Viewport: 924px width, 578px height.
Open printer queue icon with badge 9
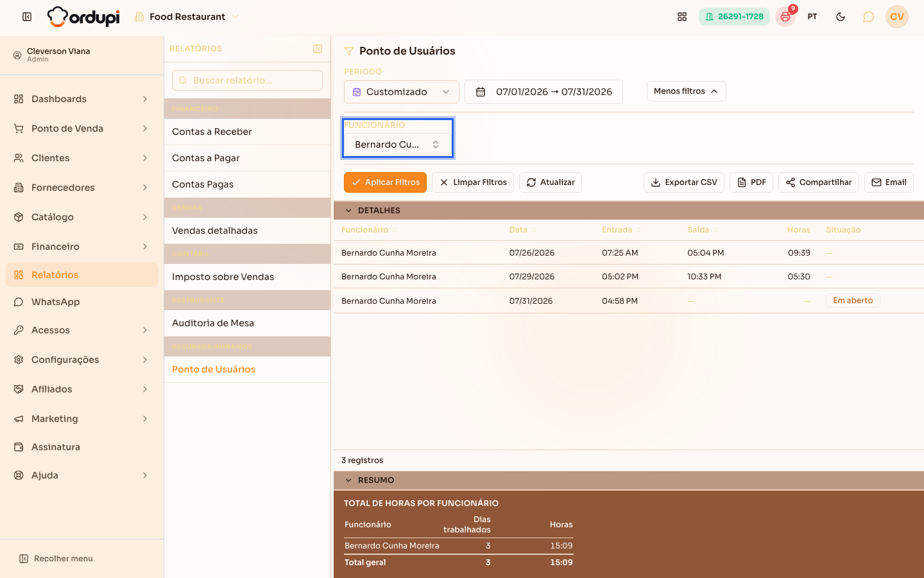pos(785,17)
